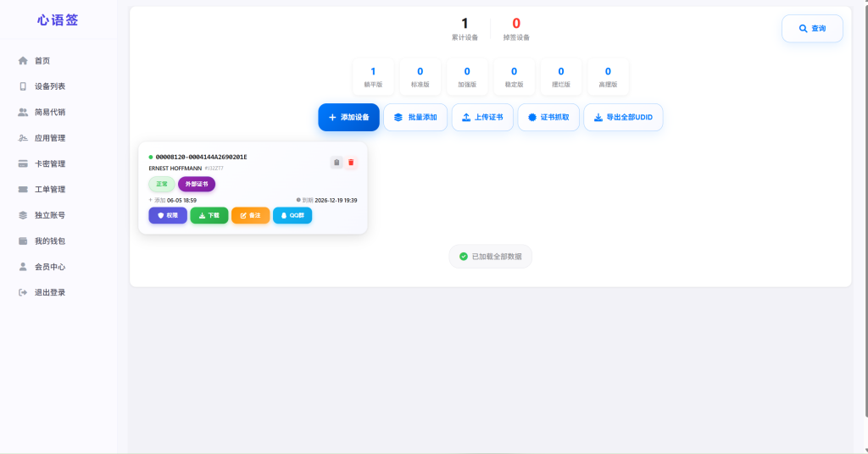The height and width of the screenshot is (454, 868).
Task: Click the 躺平版 count card
Action: point(373,77)
